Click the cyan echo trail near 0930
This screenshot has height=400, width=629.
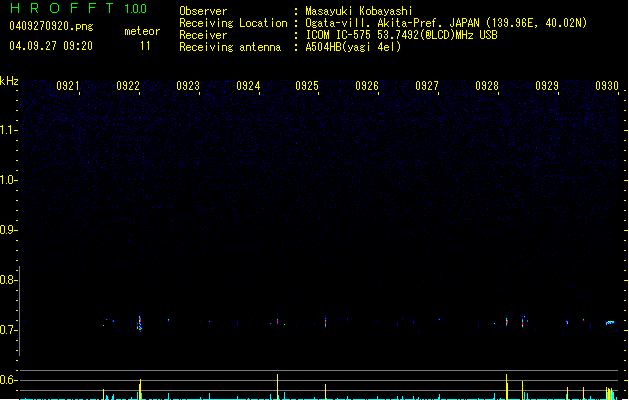(x=610, y=322)
